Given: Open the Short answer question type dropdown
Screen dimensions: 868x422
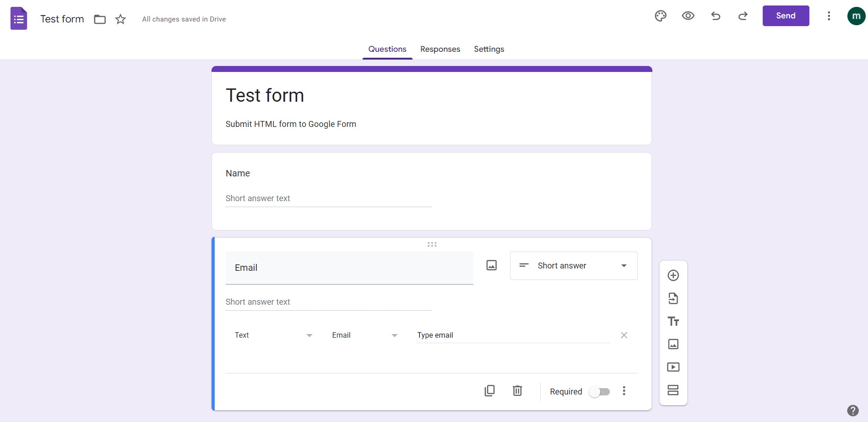Looking at the screenshot, I should click(573, 265).
